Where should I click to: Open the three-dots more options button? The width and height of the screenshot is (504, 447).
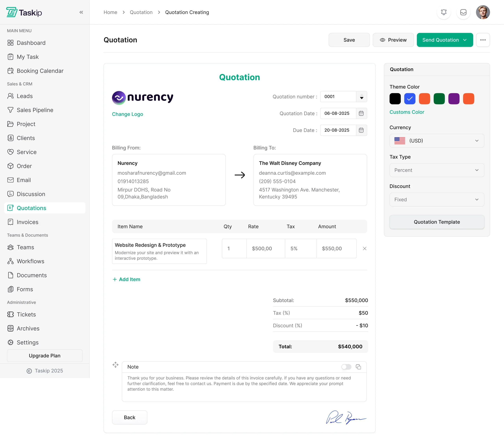coord(483,40)
